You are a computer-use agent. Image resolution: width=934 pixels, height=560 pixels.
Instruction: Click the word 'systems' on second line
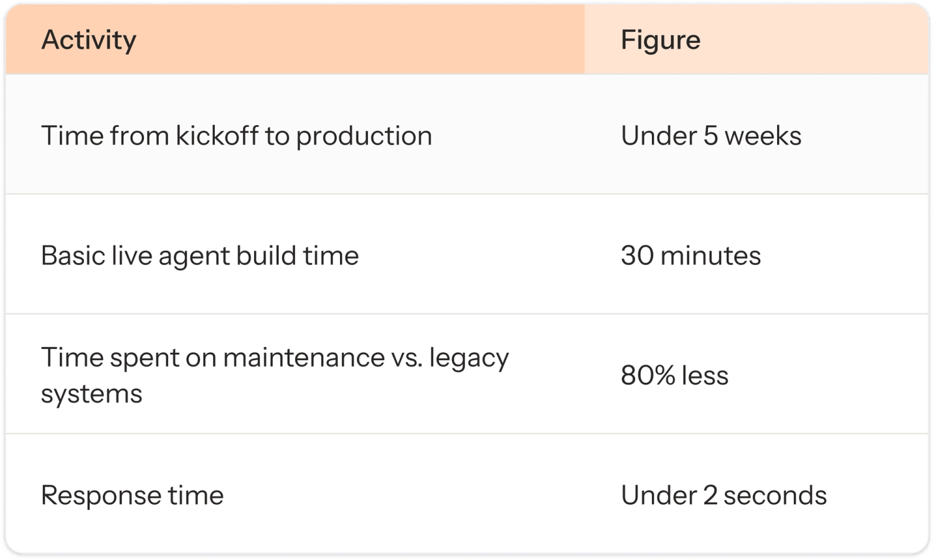(92, 394)
